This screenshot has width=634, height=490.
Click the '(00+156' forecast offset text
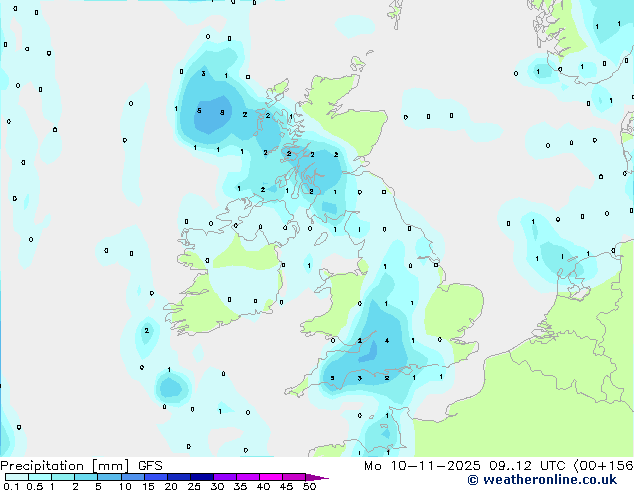(603, 466)
